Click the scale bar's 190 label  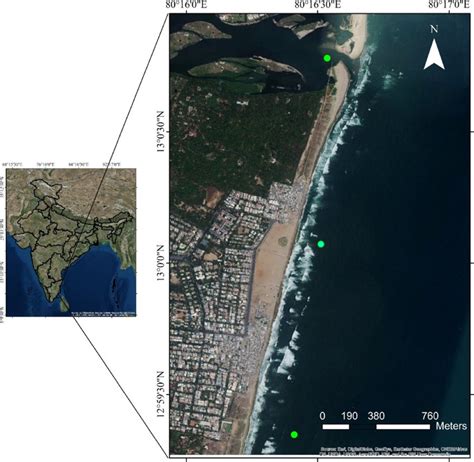pyautogui.click(x=349, y=416)
